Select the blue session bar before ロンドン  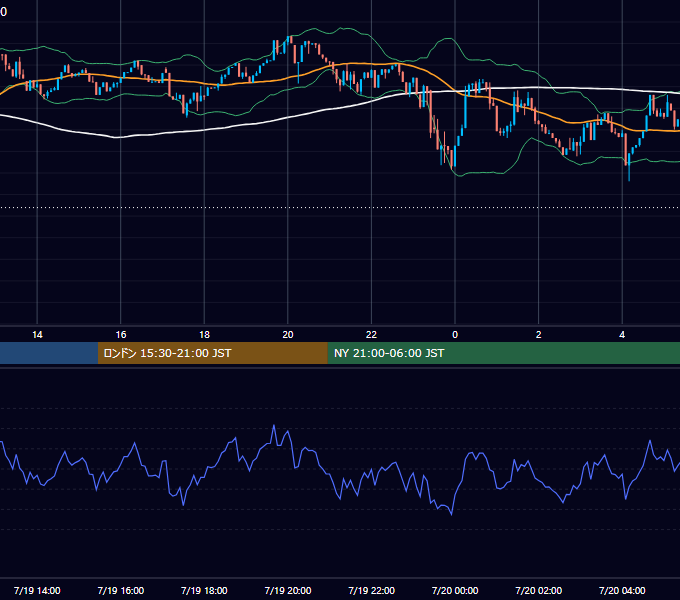(x=49, y=353)
